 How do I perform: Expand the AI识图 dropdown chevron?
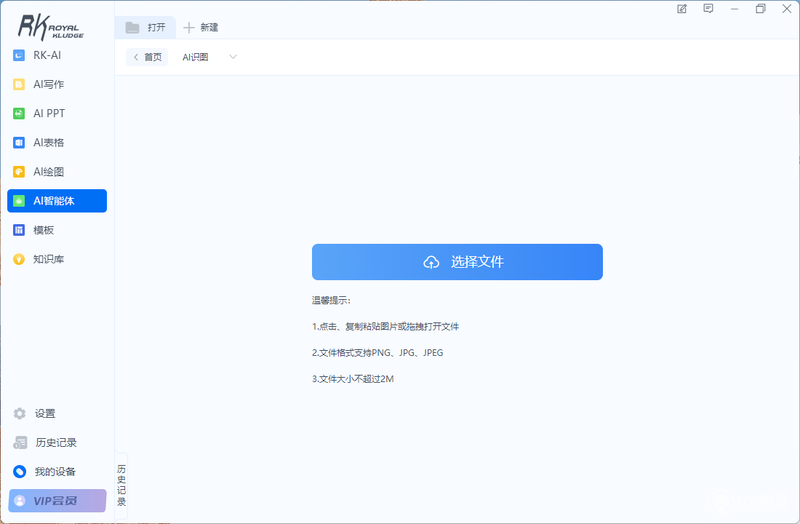233,57
